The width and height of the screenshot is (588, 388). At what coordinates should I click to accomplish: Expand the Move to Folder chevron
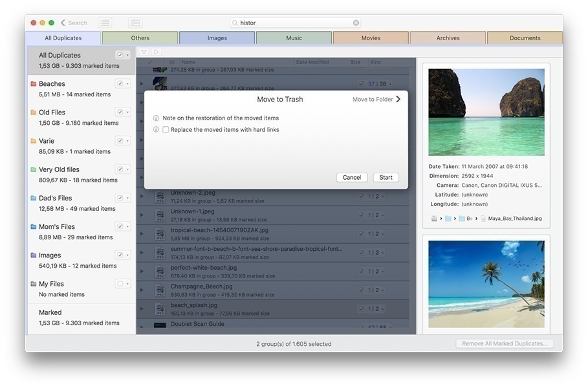click(398, 100)
